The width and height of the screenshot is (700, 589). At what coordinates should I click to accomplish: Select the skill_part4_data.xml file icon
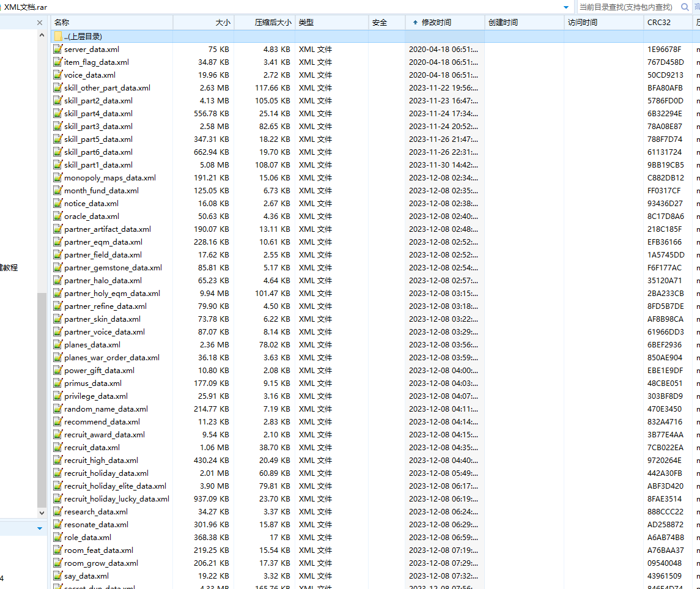(x=58, y=113)
